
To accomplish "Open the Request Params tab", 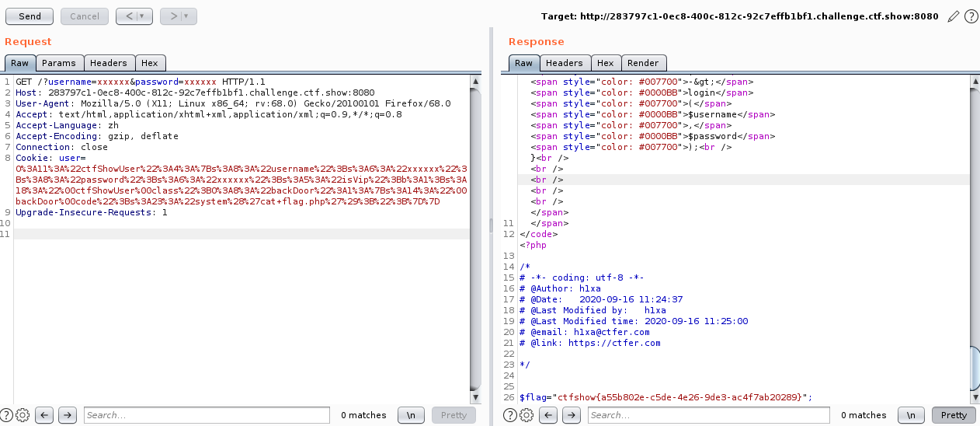I will [59, 63].
